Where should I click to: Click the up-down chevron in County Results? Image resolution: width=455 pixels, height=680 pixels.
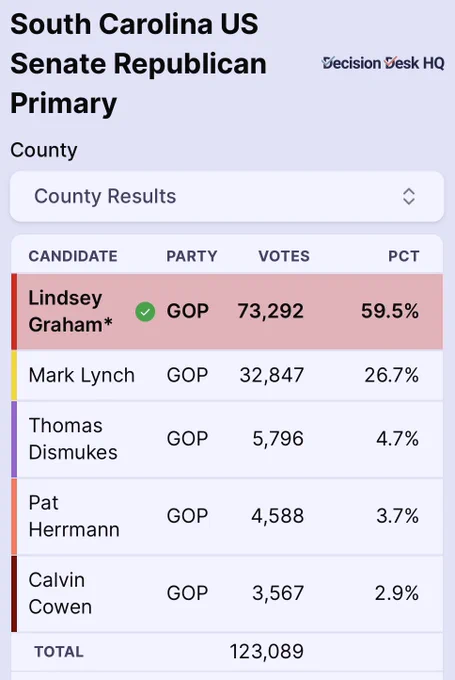[x=409, y=196]
